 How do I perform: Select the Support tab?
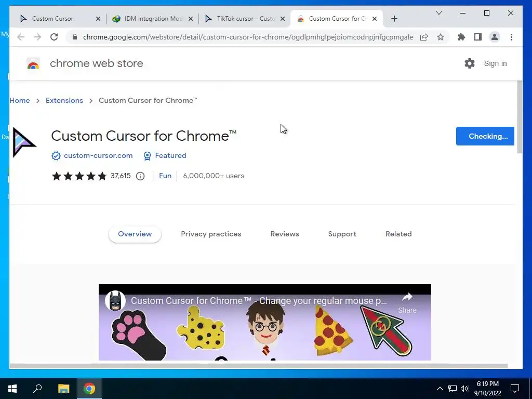coord(342,234)
